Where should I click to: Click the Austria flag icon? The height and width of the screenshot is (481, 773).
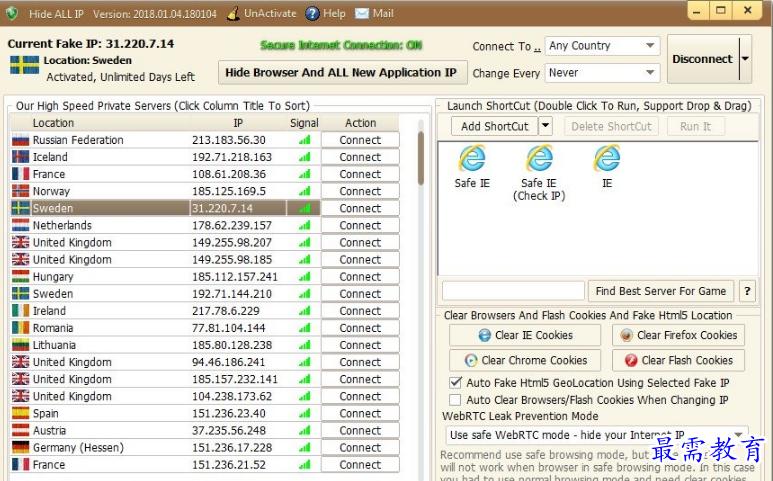20,430
